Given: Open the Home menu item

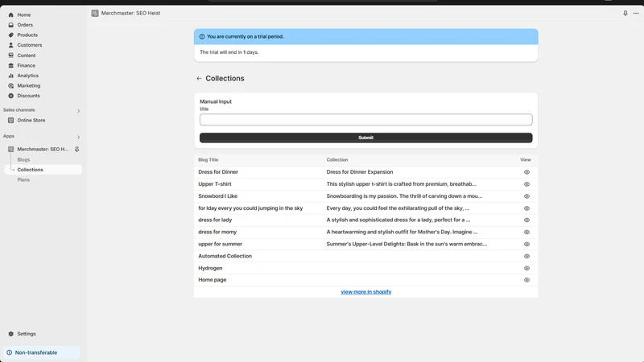Looking at the screenshot, I should click(x=24, y=14).
